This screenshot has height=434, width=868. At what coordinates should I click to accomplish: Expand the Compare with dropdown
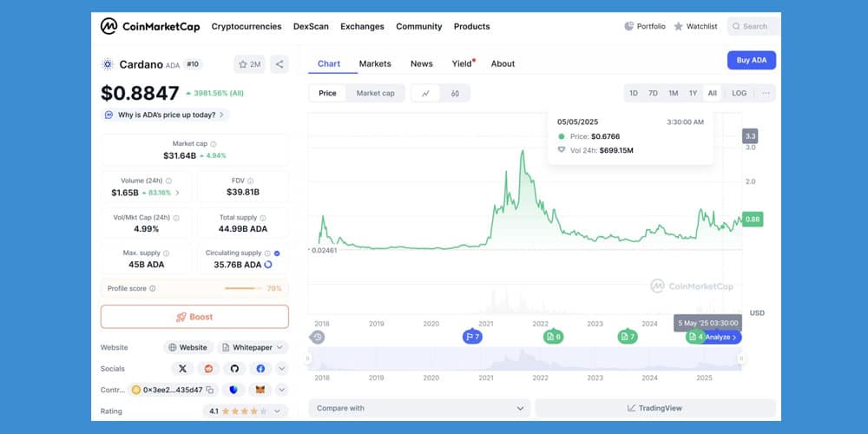tap(419, 408)
